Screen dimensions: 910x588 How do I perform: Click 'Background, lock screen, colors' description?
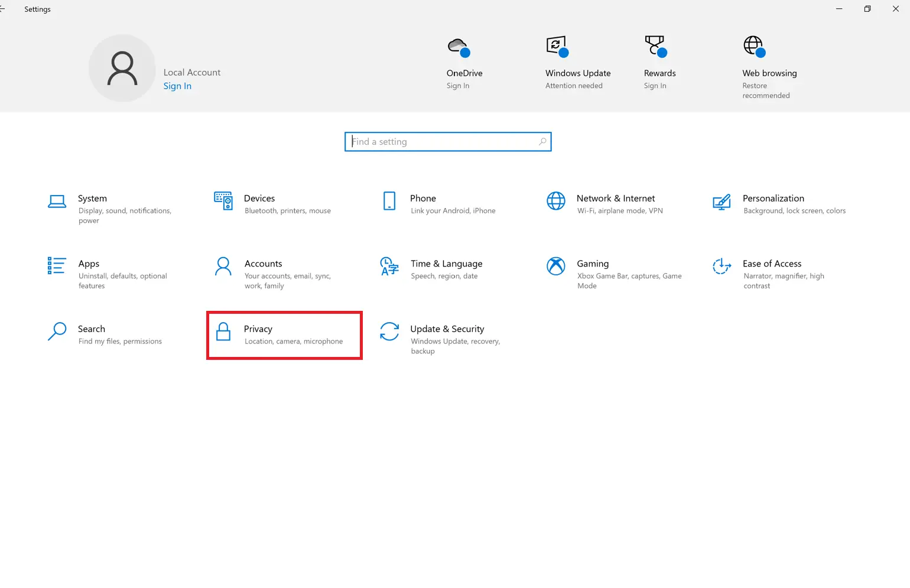pyautogui.click(x=795, y=211)
